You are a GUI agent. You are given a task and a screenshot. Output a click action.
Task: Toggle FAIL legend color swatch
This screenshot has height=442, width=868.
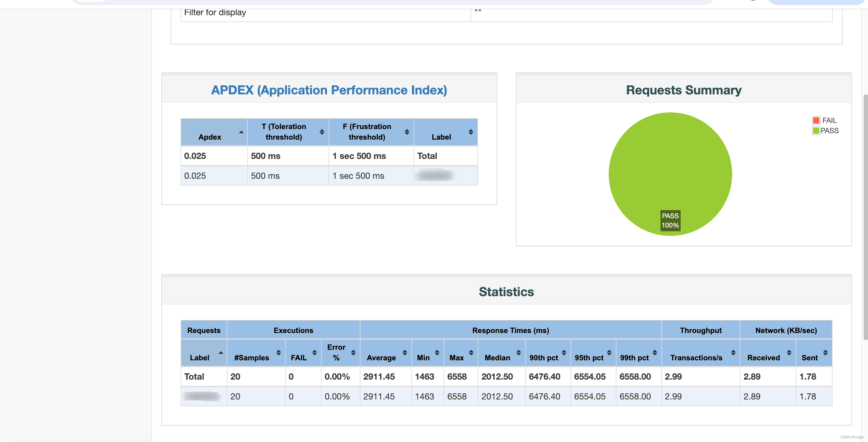[x=816, y=120]
